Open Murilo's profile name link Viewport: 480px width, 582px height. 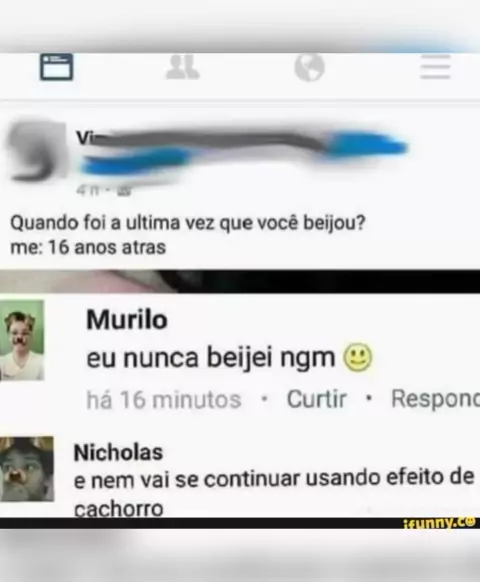(x=127, y=320)
